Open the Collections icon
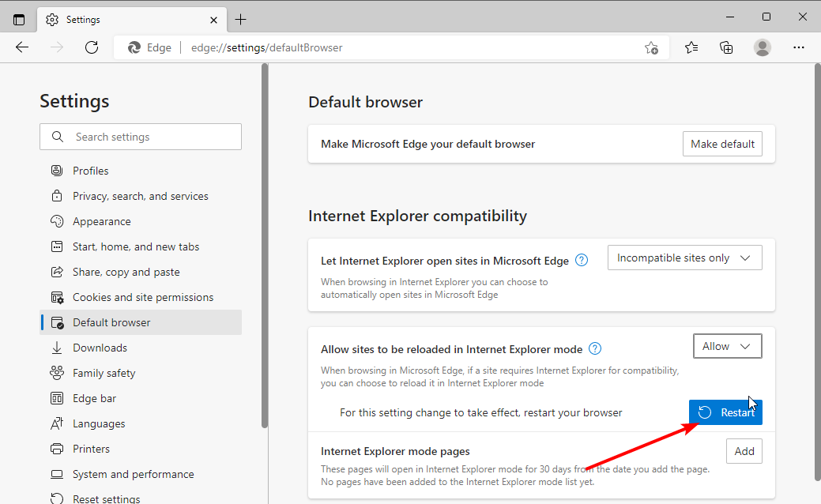The width and height of the screenshot is (821, 504). coord(726,47)
